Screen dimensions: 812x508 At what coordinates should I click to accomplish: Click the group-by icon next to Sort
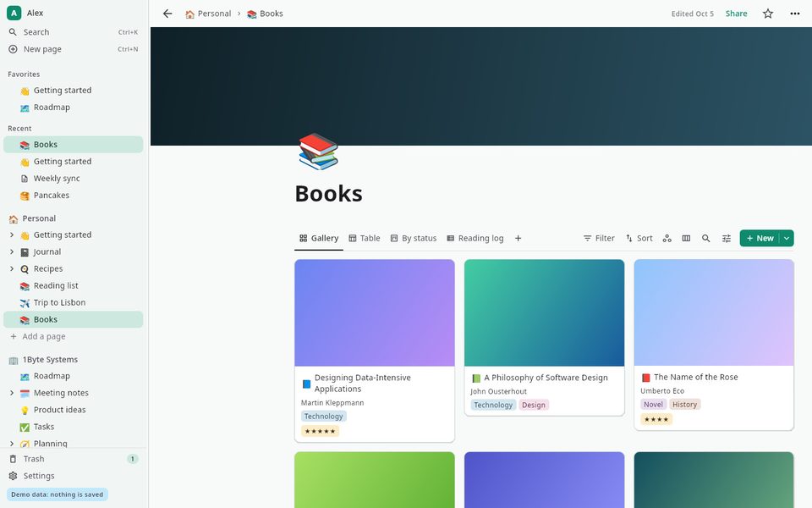click(x=667, y=239)
